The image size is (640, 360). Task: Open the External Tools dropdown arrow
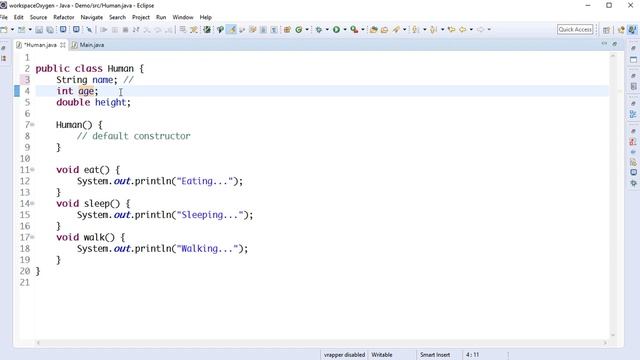[363, 29]
